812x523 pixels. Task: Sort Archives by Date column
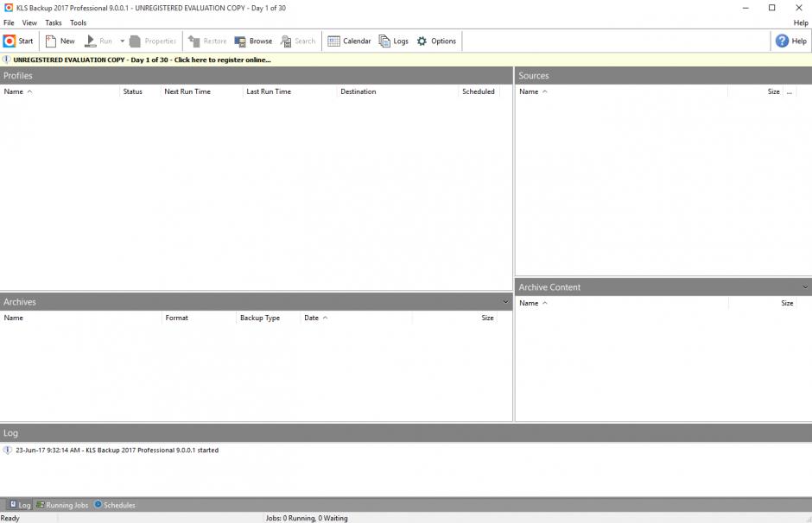coord(356,318)
